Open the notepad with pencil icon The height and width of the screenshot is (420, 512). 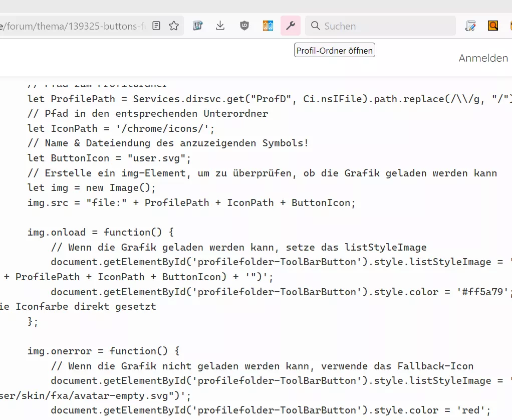click(470, 26)
